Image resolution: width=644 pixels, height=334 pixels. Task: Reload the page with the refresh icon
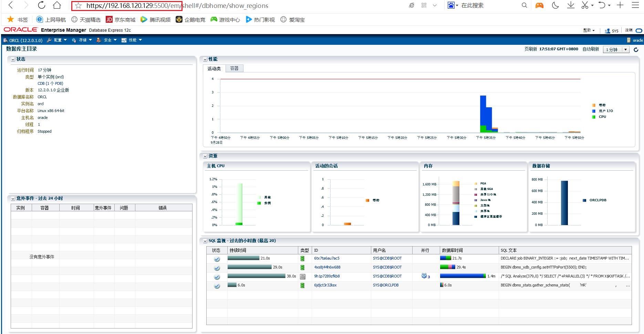[41, 5]
